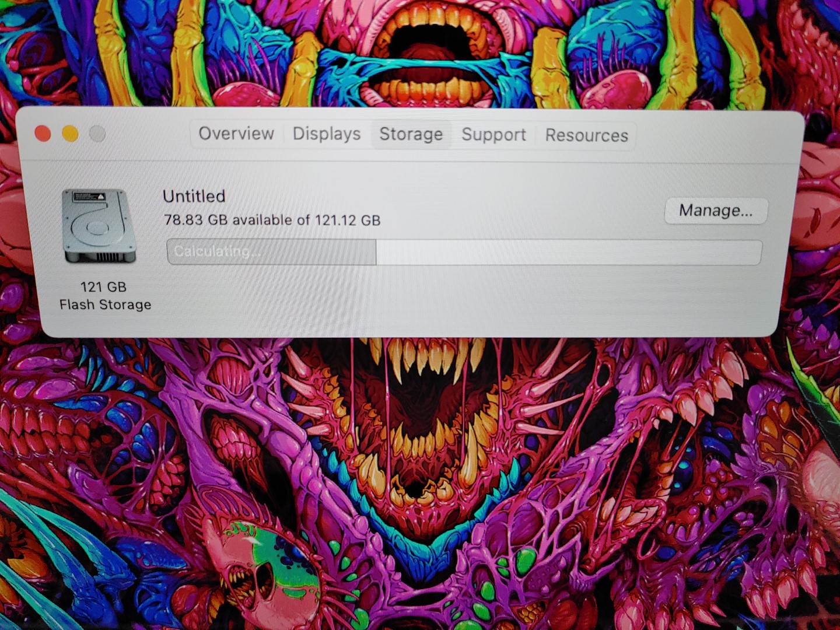This screenshot has height=630, width=840.
Task: Open the Displays tab
Action: pyautogui.click(x=327, y=134)
